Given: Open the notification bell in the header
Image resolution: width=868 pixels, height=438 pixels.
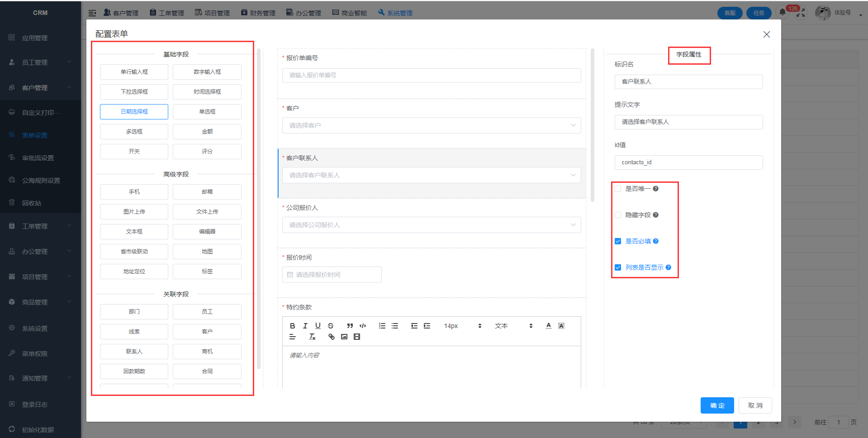Looking at the screenshot, I should click(x=782, y=13).
